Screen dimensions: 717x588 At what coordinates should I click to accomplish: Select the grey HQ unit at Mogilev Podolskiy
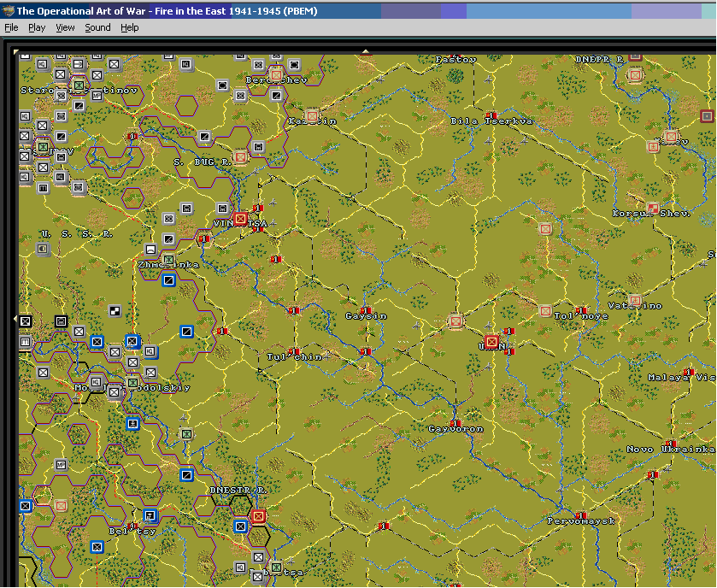pyautogui.click(x=96, y=382)
